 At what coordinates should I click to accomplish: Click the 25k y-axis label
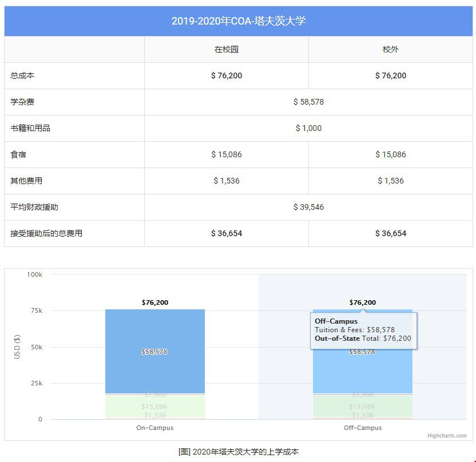[37, 383]
